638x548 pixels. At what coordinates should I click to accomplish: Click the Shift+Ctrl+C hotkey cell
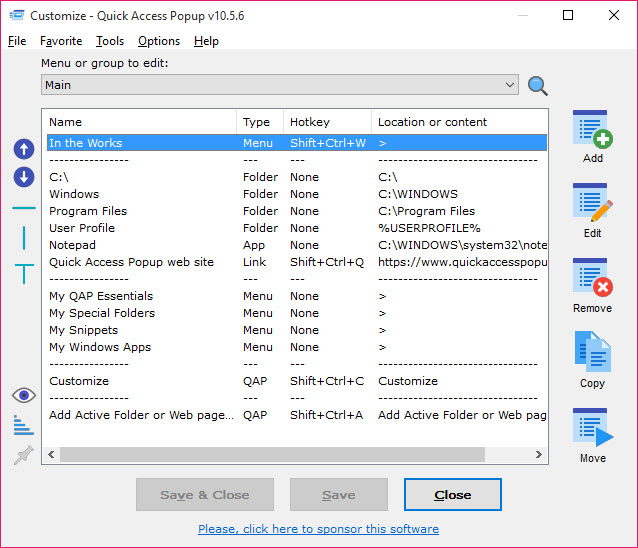[x=327, y=381]
